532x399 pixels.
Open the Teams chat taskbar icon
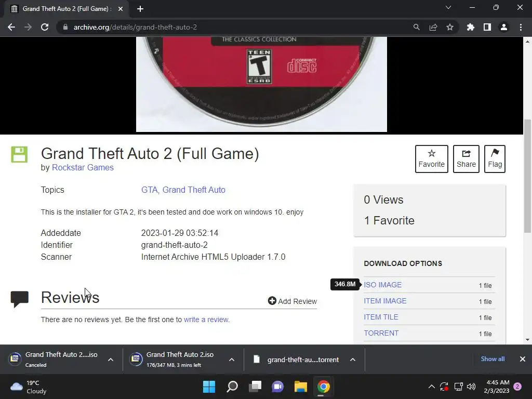tap(277, 387)
